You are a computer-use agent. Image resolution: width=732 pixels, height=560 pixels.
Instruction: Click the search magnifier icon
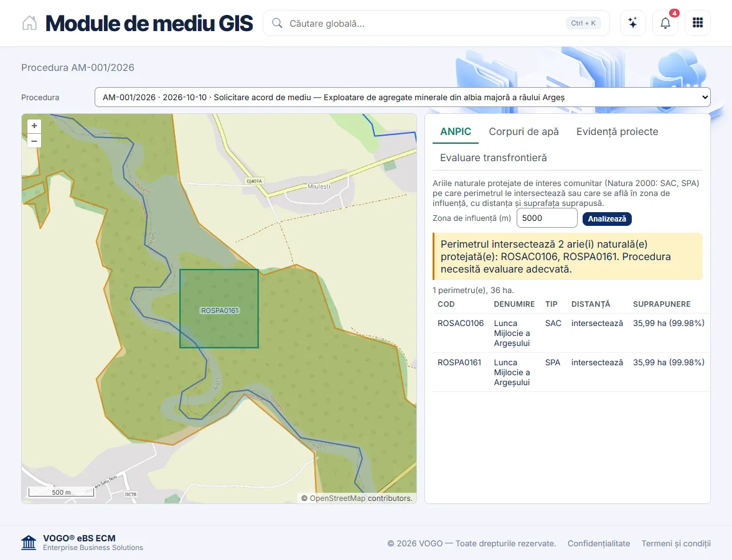click(277, 24)
